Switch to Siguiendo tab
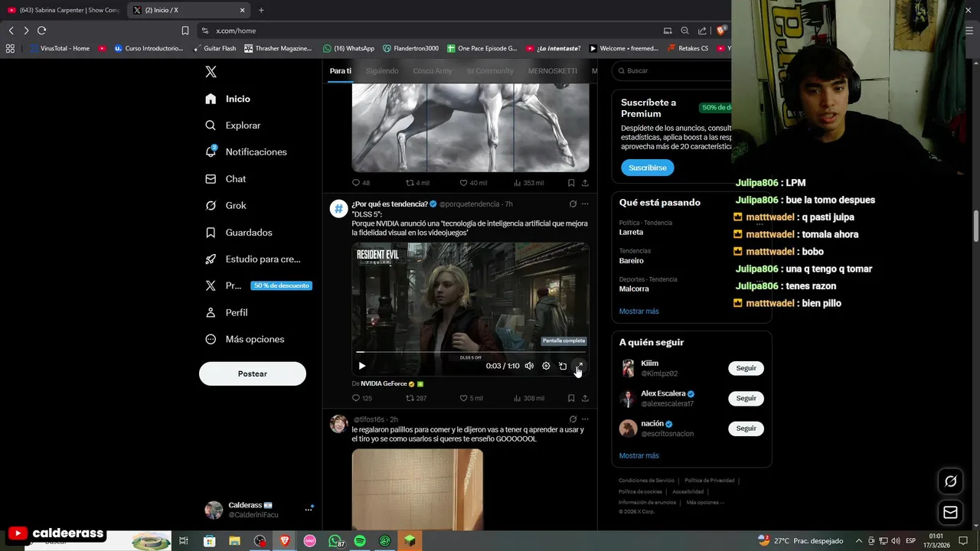Image resolution: width=980 pixels, height=551 pixels. pyautogui.click(x=382, y=71)
